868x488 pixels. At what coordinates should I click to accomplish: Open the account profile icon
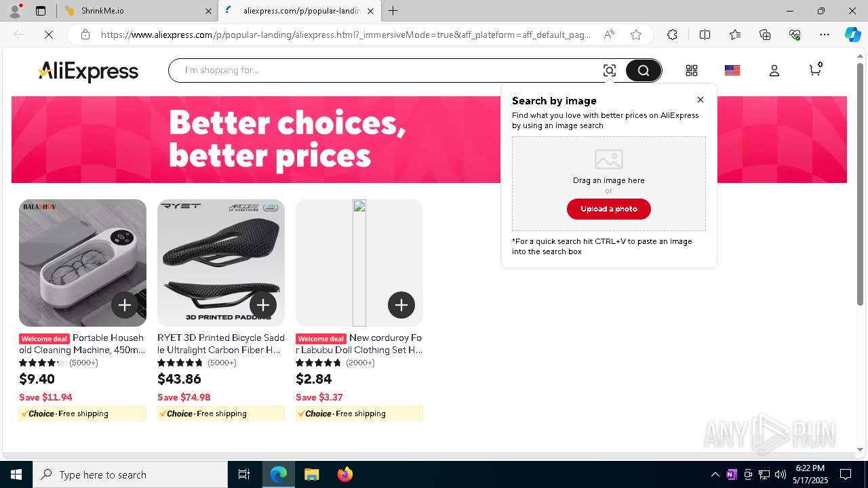(774, 70)
